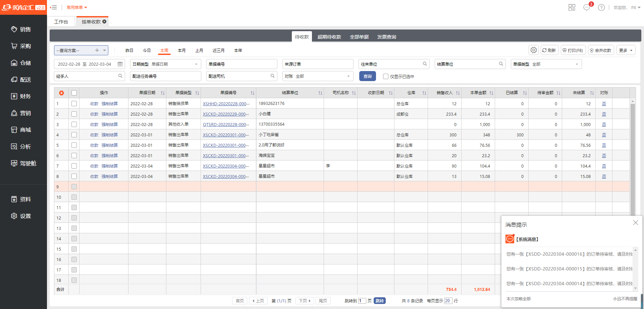Enable the 仅显示已选中 checkbox
Screen dimensions: 644x309
(x=386, y=76)
